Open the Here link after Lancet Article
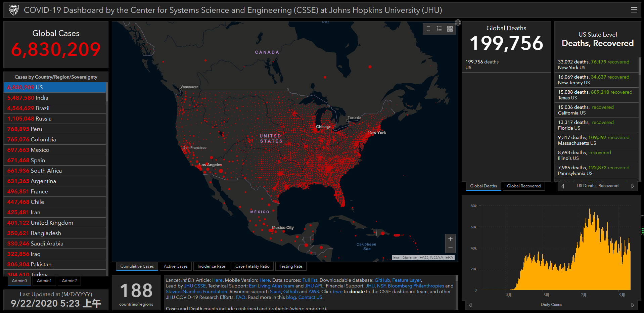This screenshot has height=313, width=644. tap(217, 280)
